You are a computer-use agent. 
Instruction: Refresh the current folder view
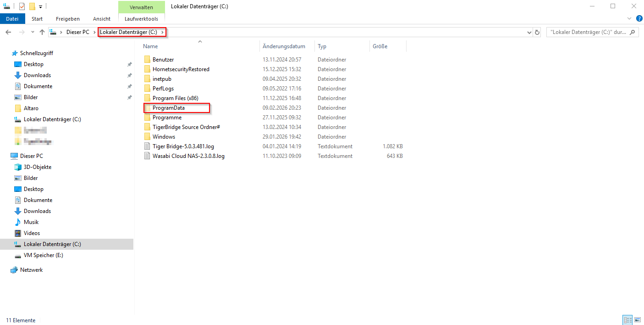[537, 32]
